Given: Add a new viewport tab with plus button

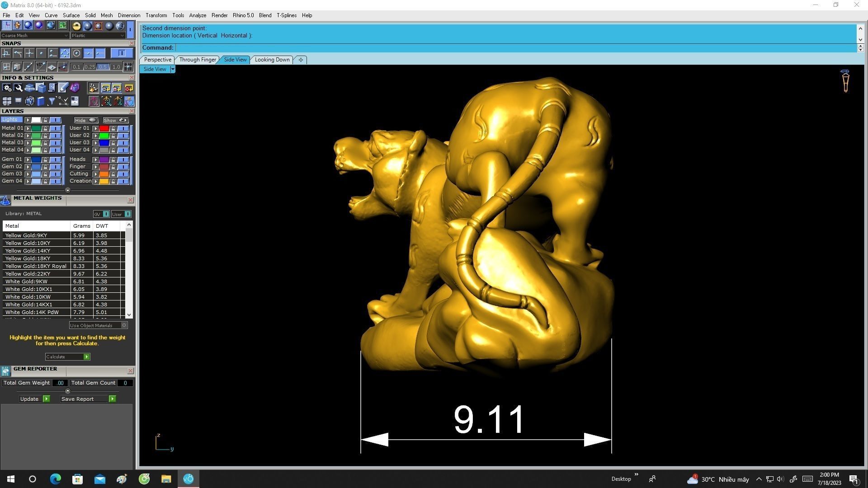Looking at the screenshot, I should pyautogui.click(x=301, y=60).
